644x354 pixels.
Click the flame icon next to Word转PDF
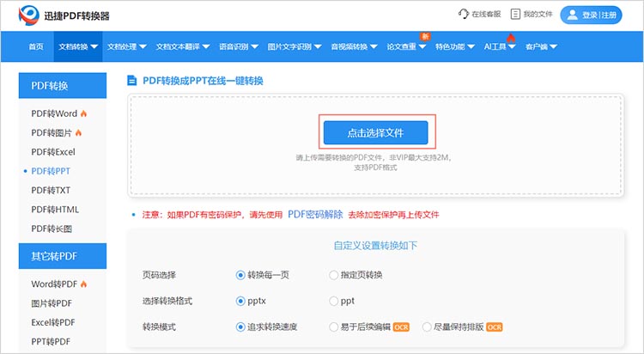(x=84, y=284)
